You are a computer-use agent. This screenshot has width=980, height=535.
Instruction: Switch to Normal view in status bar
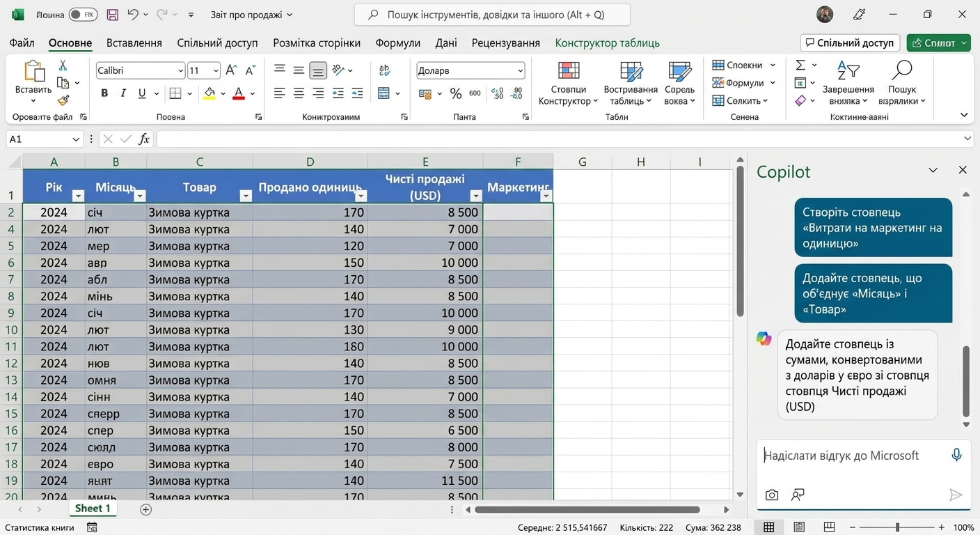click(x=768, y=527)
